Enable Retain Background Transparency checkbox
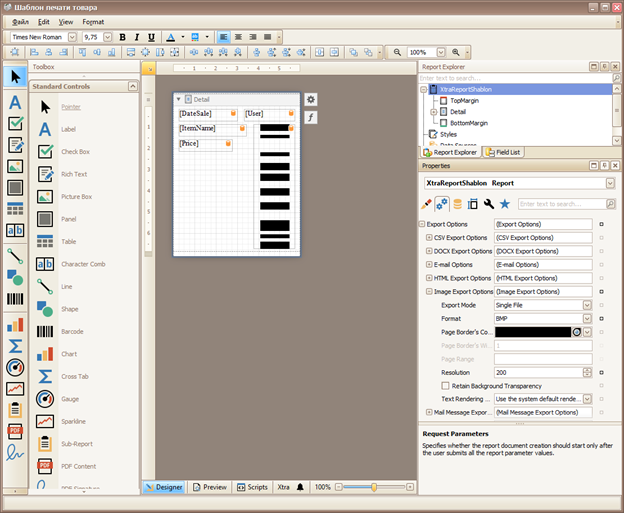 pos(445,386)
